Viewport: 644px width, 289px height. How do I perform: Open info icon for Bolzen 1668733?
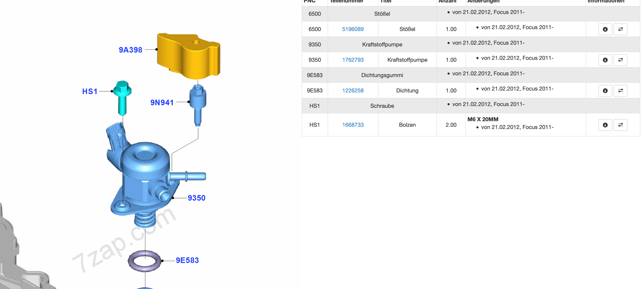click(x=605, y=125)
